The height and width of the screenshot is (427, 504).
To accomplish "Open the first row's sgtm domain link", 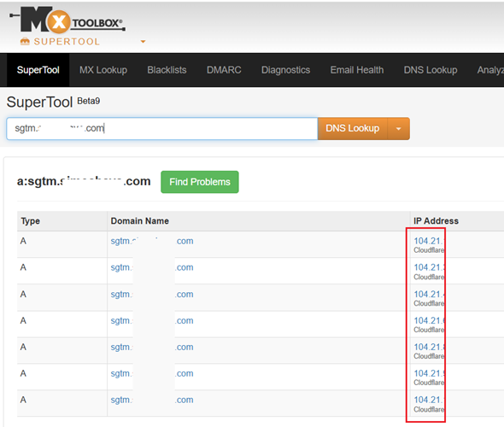I will (x=152, y=241).
